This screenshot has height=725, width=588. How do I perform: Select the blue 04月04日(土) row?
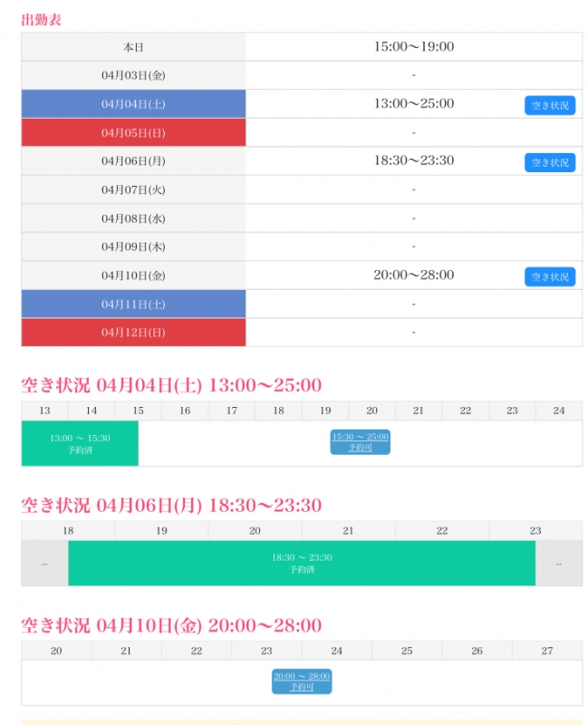[132, 103]
